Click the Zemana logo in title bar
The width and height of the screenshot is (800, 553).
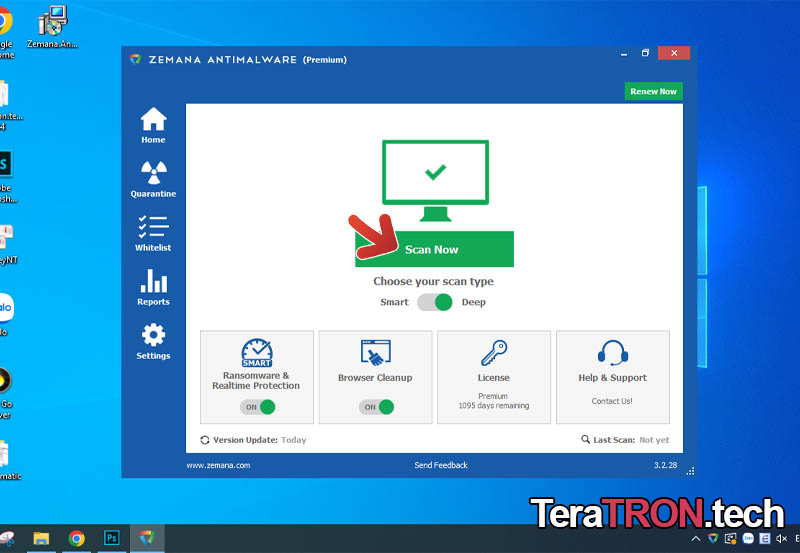point(135,59)
